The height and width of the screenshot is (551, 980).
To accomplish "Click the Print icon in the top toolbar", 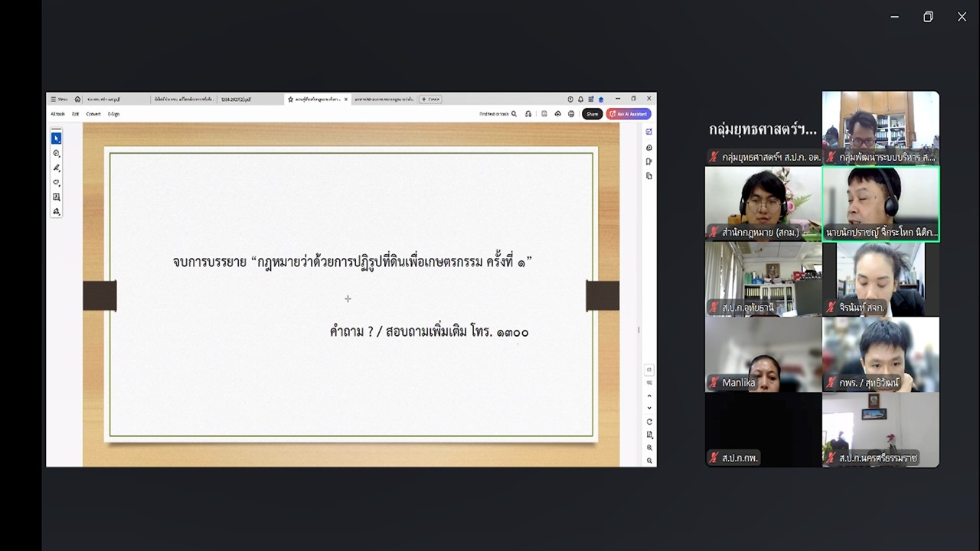I will pyautogui.click(x=571, y=113).
